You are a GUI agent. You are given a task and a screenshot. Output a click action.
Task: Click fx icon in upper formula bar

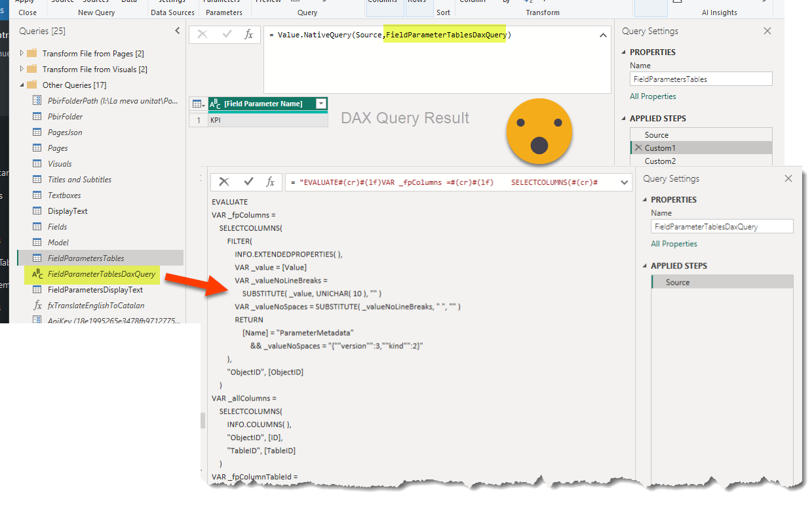pos(248,35)
